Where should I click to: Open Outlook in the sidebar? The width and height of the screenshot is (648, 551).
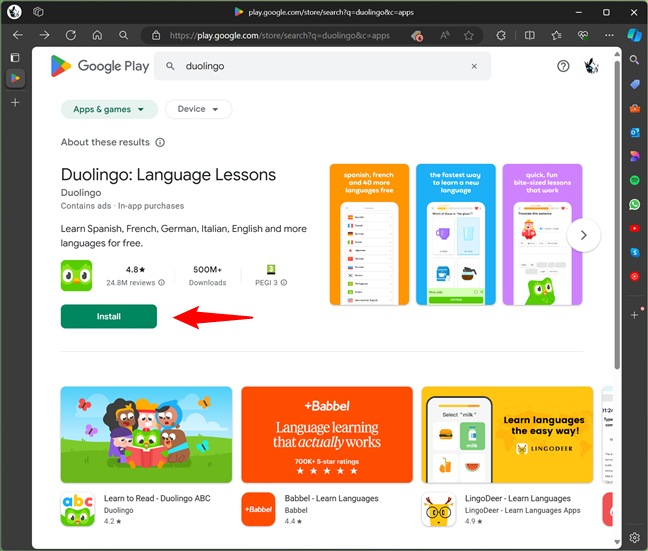click(635, 132)
